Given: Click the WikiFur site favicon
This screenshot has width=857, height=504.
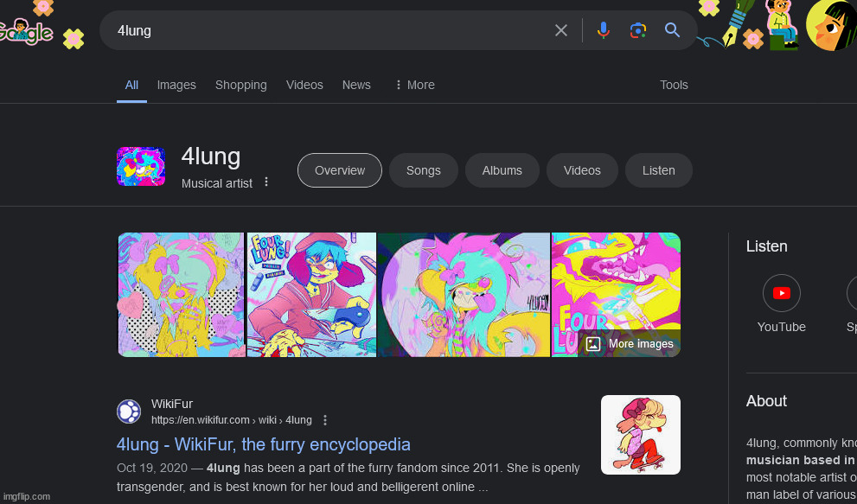Looking at the screenshot, I should click(129, 411).
